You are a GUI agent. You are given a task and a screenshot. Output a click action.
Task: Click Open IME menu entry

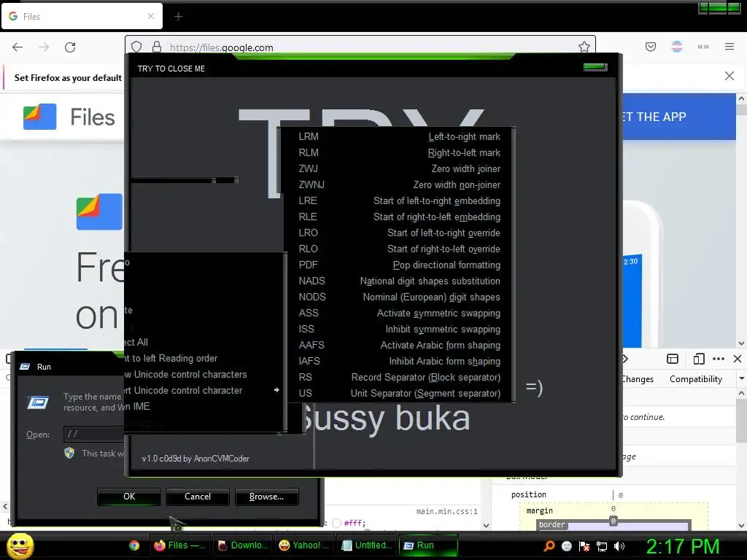[204, 406]
